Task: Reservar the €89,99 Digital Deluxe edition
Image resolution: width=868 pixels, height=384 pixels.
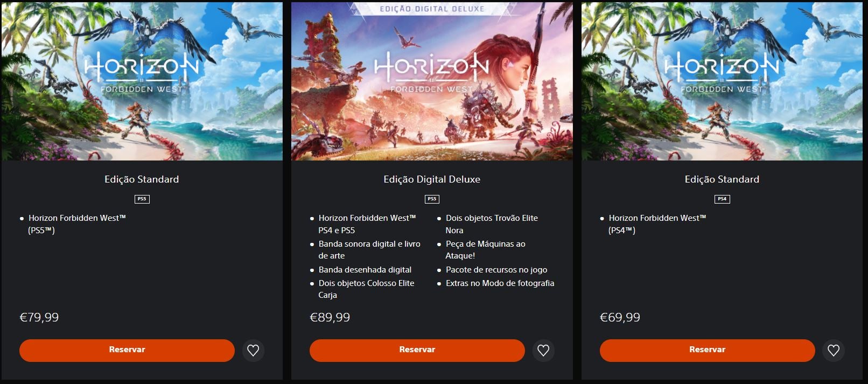Action: point(417,350)
